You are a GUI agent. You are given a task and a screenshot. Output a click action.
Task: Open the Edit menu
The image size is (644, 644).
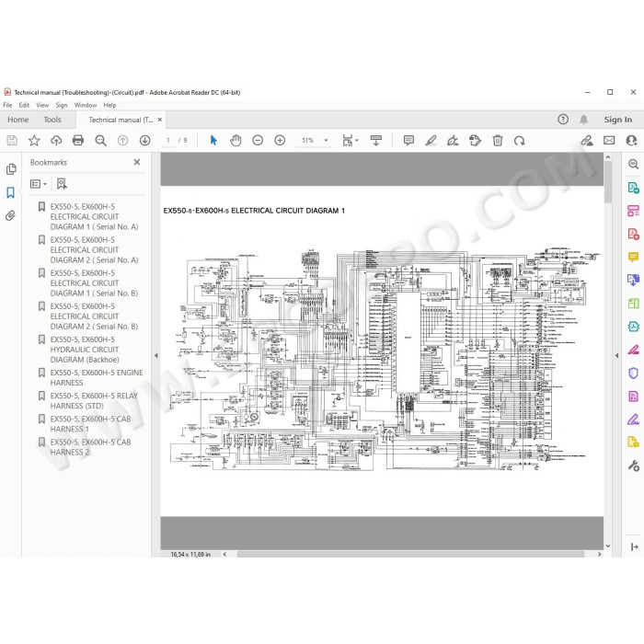[24, 105]
